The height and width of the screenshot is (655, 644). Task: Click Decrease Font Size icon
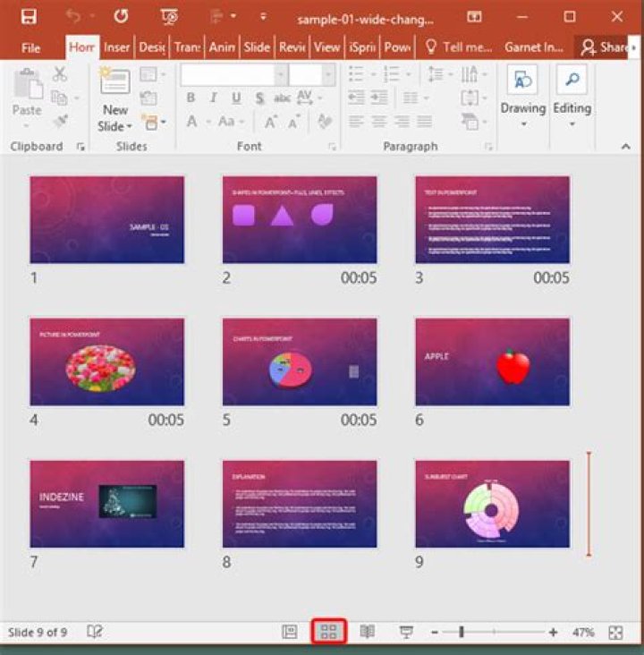click(294, 122)
